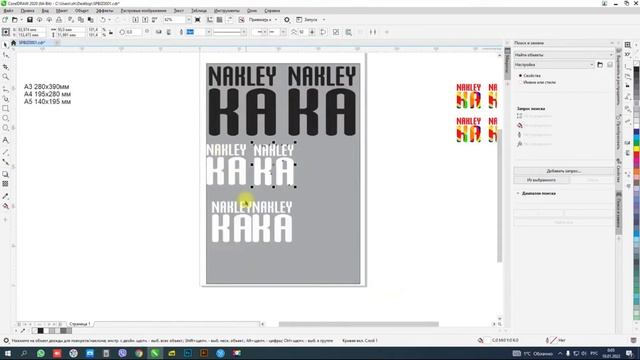Click the Open folder icon

tap(15, 20)
